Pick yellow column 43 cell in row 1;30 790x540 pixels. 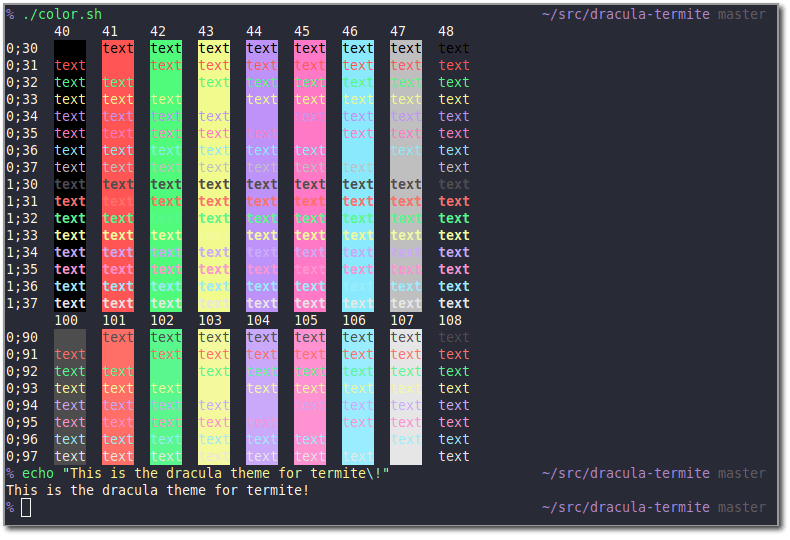[x=214, y=184]
